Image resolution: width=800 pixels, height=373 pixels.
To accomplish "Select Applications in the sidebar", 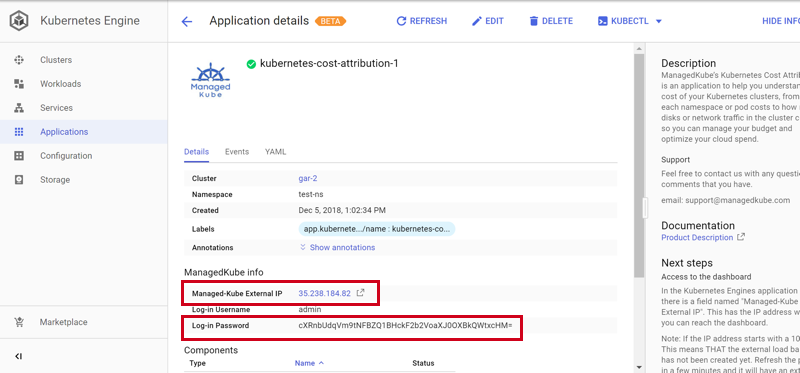I will point(64,132).
